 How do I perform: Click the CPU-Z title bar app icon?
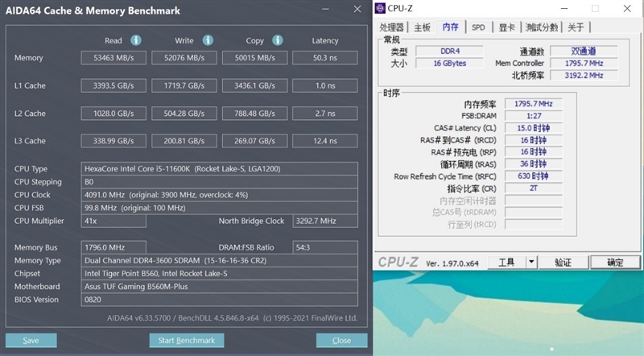point(380,8)
